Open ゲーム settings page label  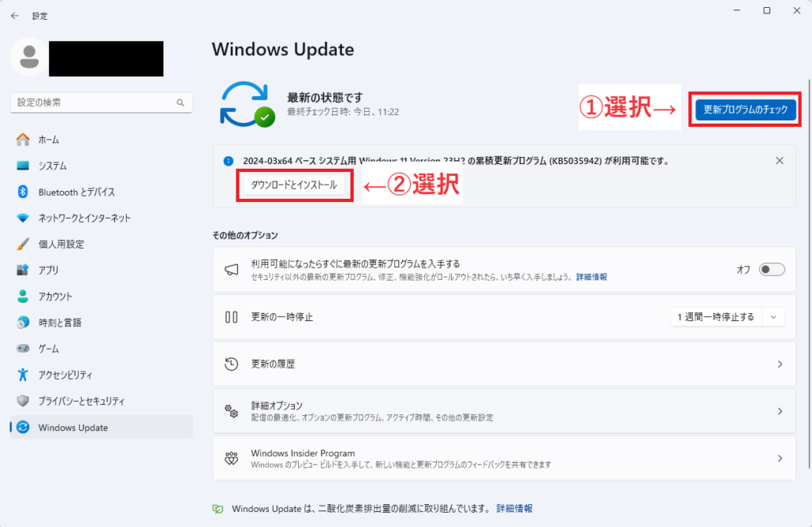[48, 349]
